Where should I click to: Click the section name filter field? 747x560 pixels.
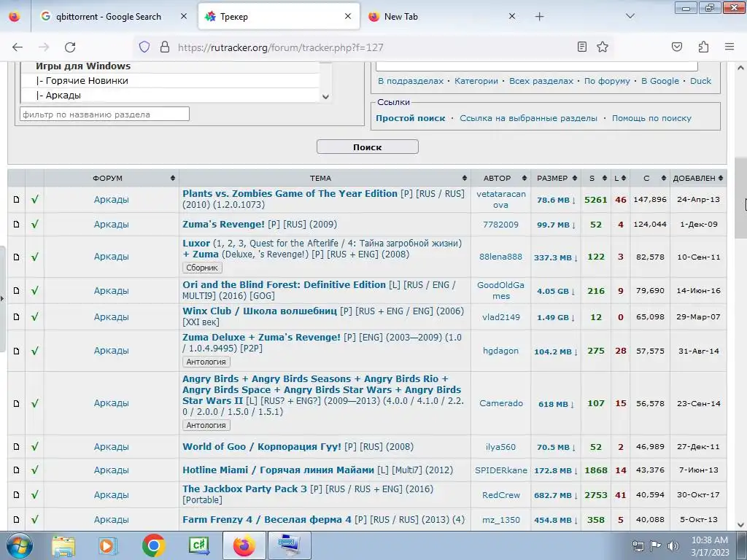(105, 114)
